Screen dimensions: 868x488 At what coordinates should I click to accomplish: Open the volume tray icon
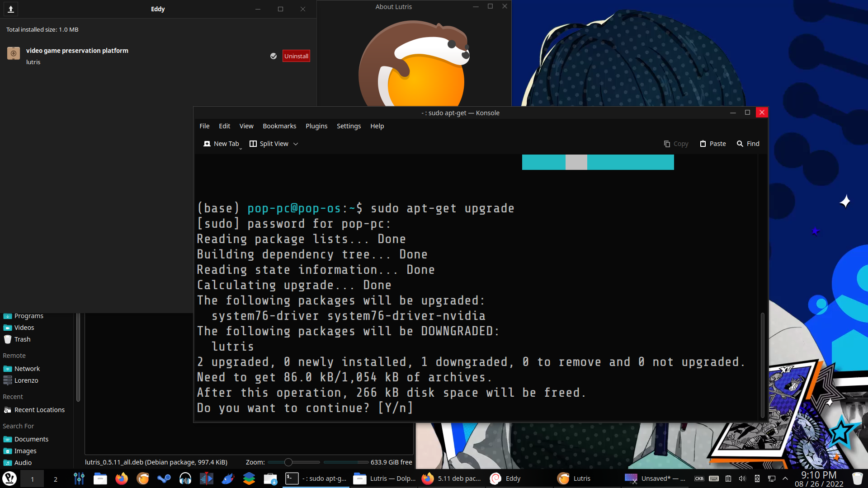click(742, 479)
